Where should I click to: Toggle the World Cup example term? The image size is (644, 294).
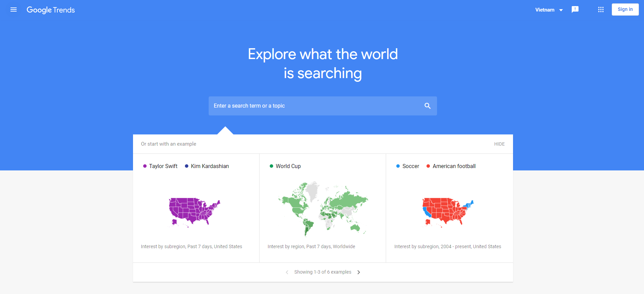[288, 166]
